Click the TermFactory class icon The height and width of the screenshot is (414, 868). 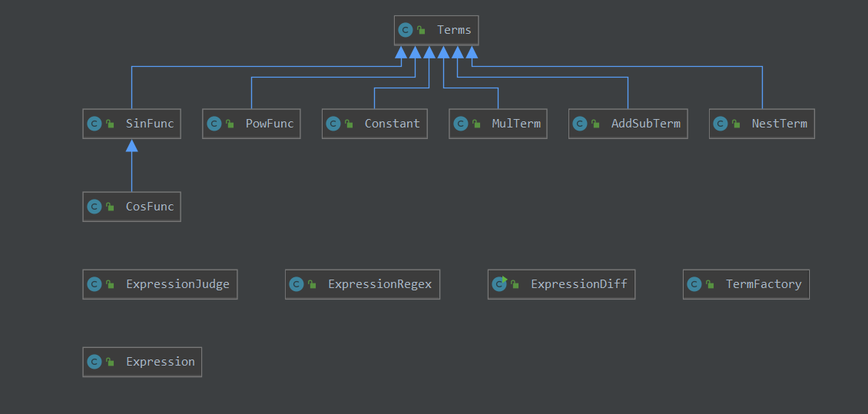click(x=694, y=284)
